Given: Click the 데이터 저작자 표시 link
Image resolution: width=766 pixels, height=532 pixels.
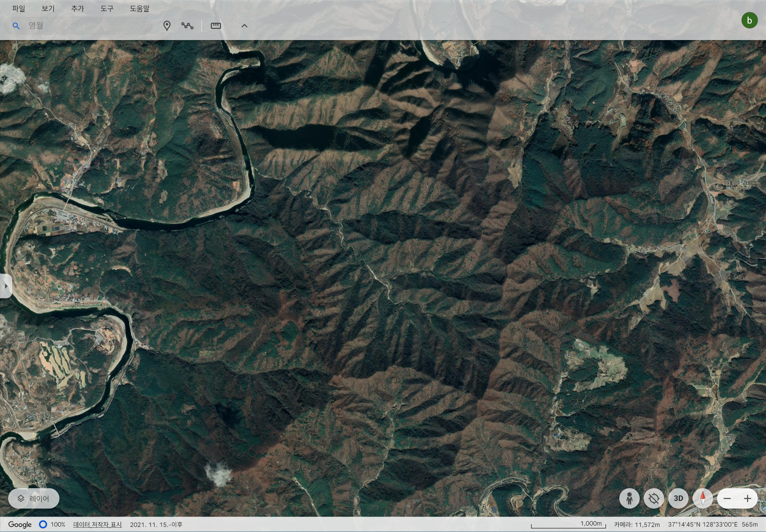Looking at the screenshot, I should click(97, 525).
